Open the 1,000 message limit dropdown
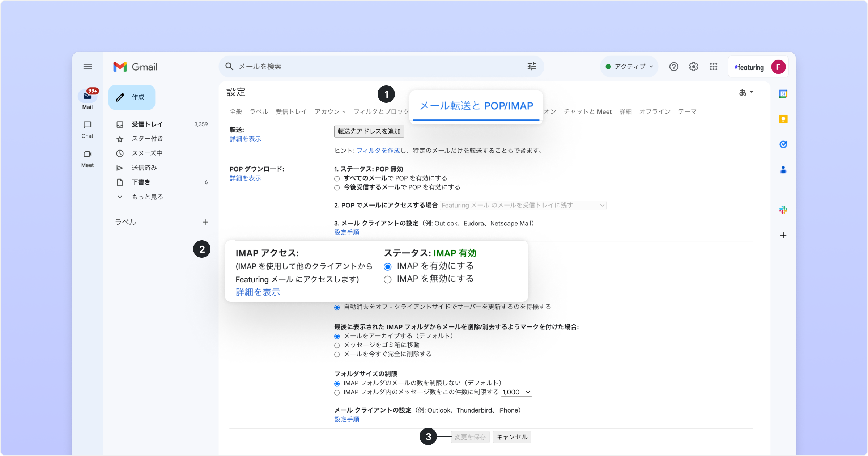The height and width of the screenshot is (456, 868). (x=516, y=392)
